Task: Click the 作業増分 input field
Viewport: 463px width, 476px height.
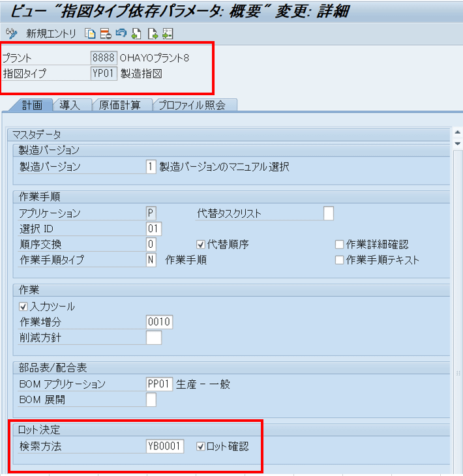Action: tap(159, 322)
